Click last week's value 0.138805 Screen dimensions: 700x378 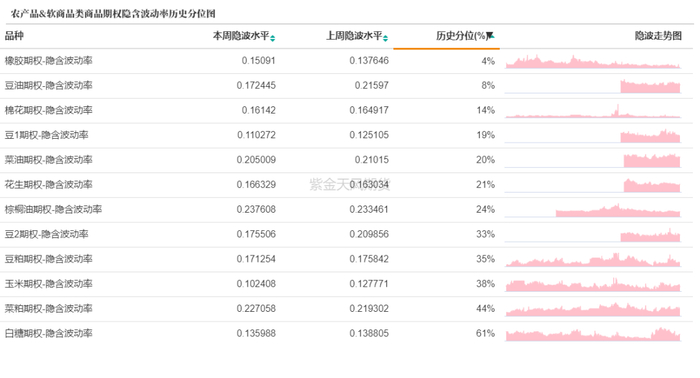pyautogui.click(x=369, y=333)
